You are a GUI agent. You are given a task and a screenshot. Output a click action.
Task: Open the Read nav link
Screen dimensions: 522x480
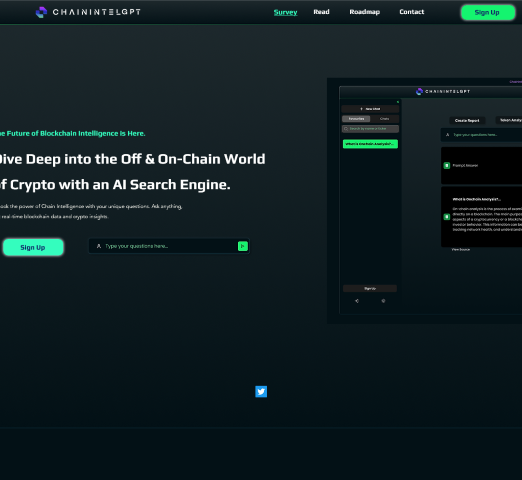point(321,12)
